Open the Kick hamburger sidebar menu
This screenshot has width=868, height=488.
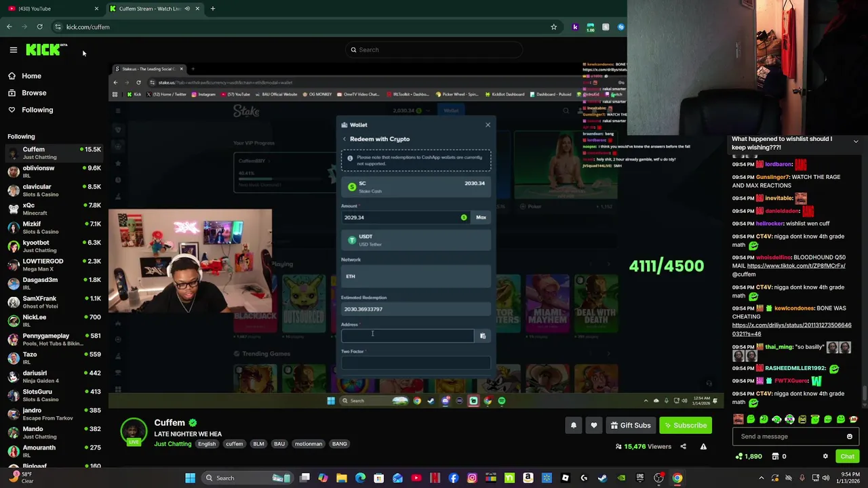pos(13,49)
